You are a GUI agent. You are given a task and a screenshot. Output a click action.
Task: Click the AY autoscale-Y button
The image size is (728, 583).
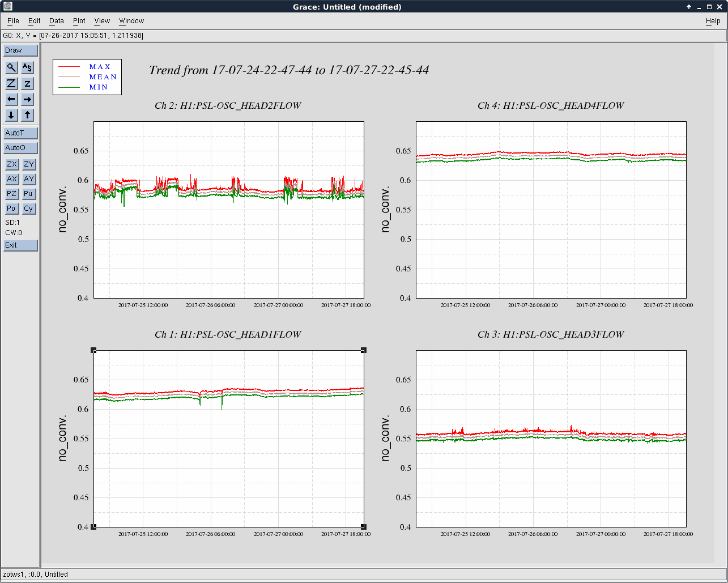click(29, 179)
